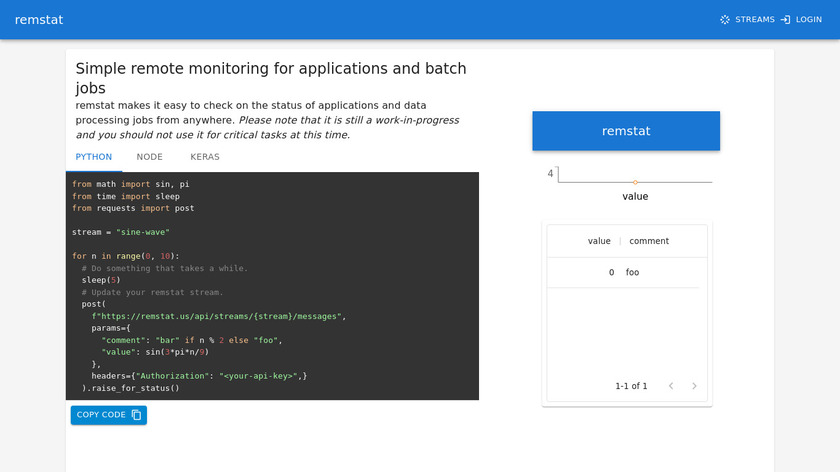Click the clipboard icon on Copy Code button
840x472 pixels.
[137, 415]
